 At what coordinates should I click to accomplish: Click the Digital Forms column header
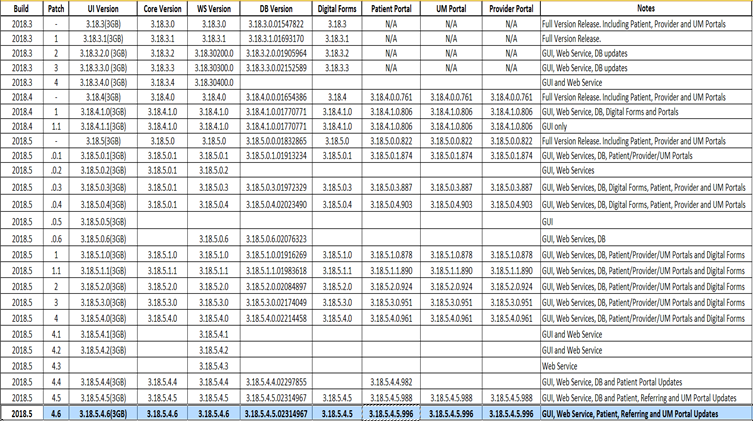[337, 6]
